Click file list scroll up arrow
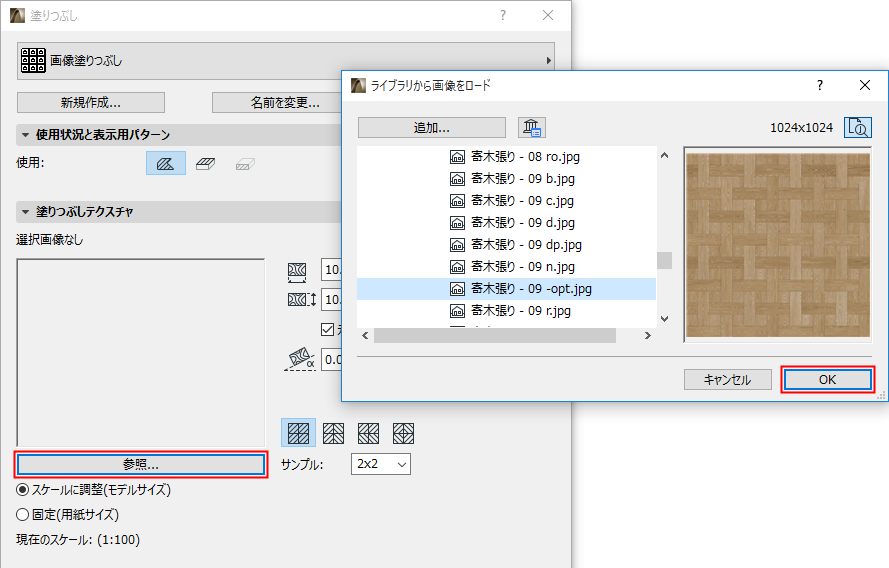 (x=664, y=155)
